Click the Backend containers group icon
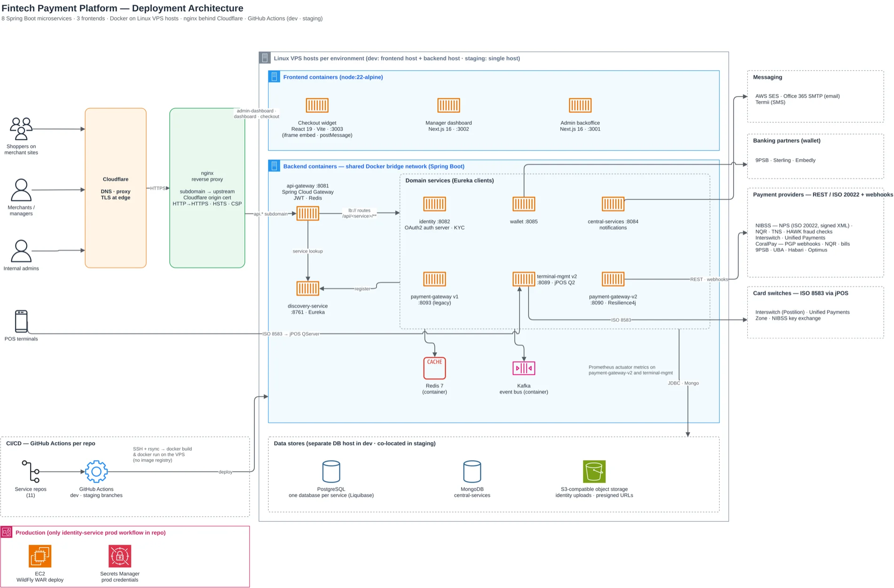 [x=274, y=166]
